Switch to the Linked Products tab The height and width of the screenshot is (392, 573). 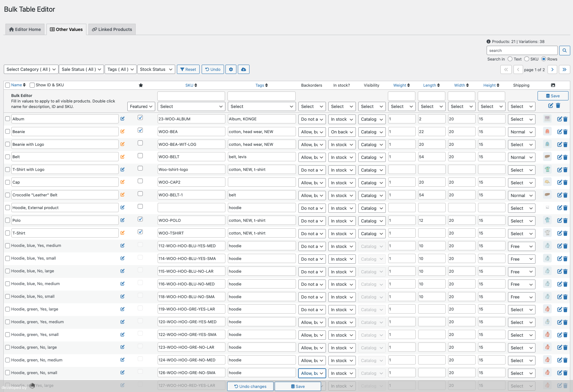(112, 30)
